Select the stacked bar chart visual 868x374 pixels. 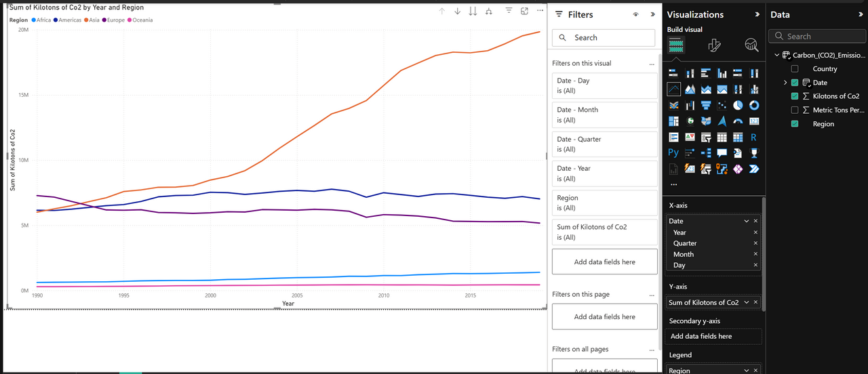point(673,73)
